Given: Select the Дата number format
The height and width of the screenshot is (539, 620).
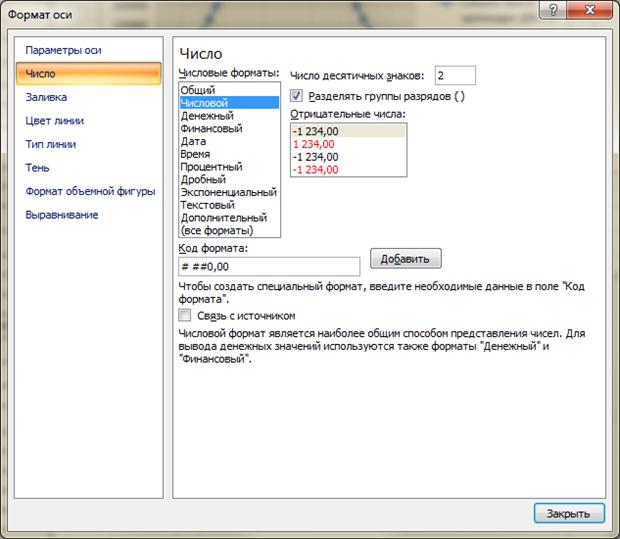Looking at the screenshot, I should tap(229, 141).
